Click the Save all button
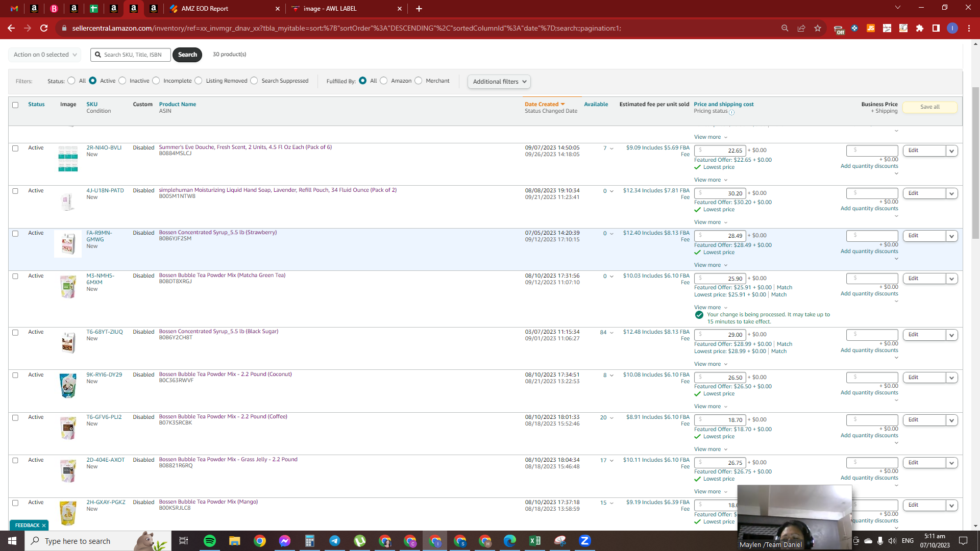Image resolution: width=980 pixels, height=551 pixels. [929, 107]
